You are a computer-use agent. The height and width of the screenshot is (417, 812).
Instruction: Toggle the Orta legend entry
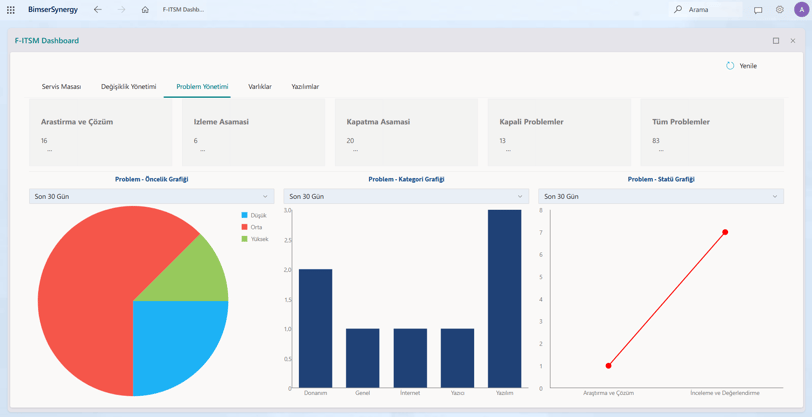tap(252, 227)
